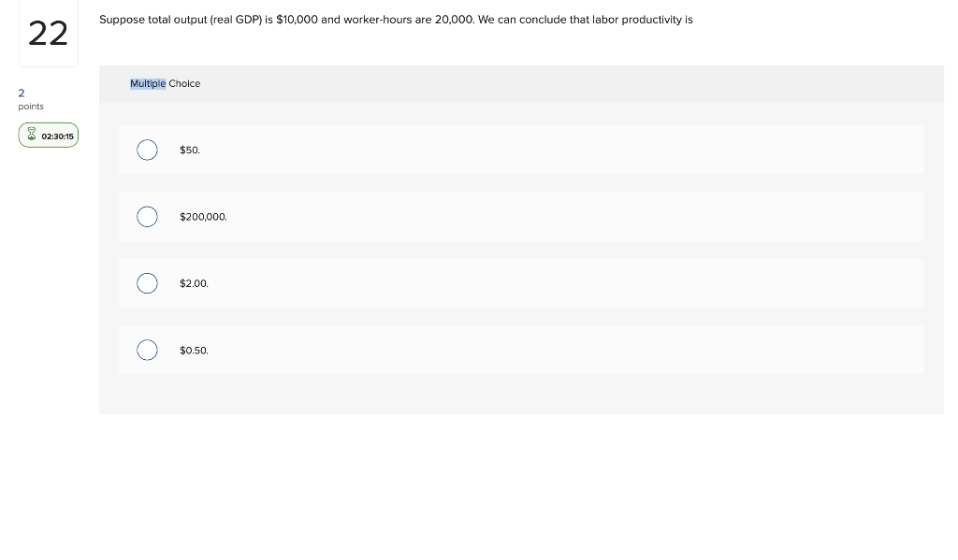Click the blue number 2 above points
The image size is (958, 560).
[x=22, y=93]
